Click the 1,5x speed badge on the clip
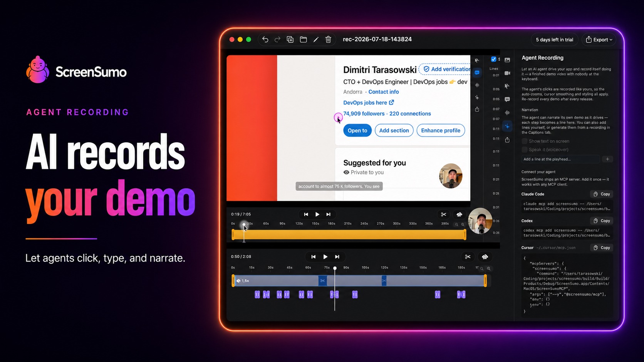 243,281
